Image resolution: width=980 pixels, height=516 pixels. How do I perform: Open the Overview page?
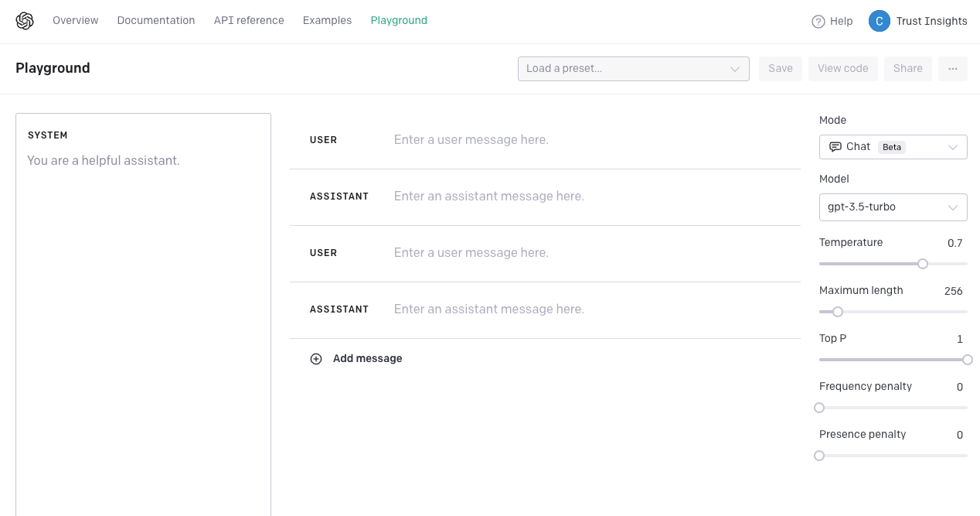click(x=76, y=21)
